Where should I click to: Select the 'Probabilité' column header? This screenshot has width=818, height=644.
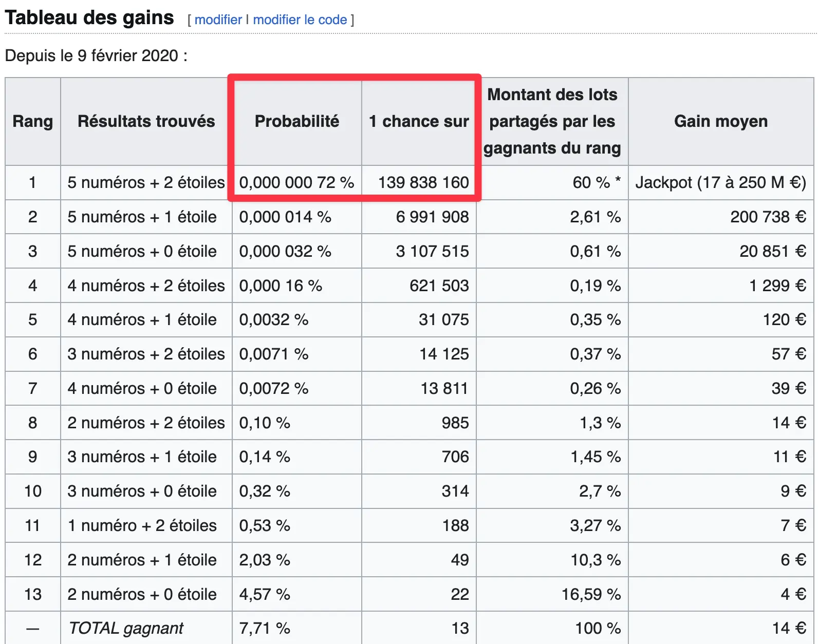pos(297,121)
